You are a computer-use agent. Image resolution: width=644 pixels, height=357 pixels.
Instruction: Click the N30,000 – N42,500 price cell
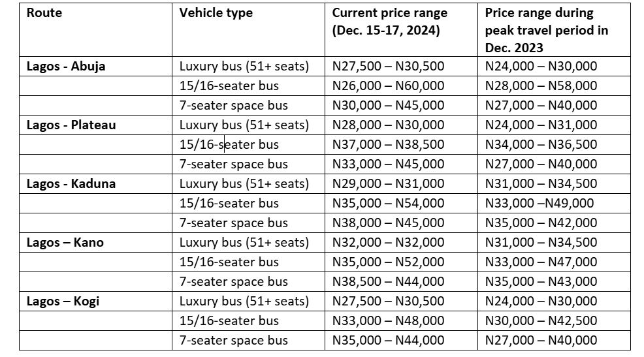click(541, 320)
